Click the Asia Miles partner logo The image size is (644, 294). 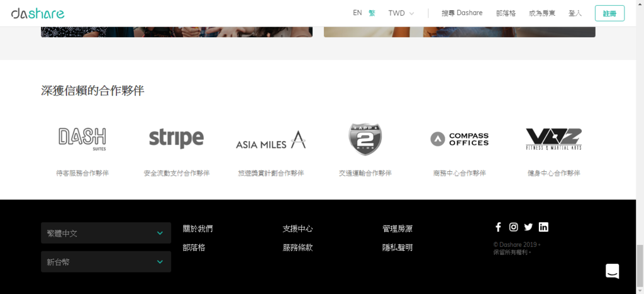270,140
